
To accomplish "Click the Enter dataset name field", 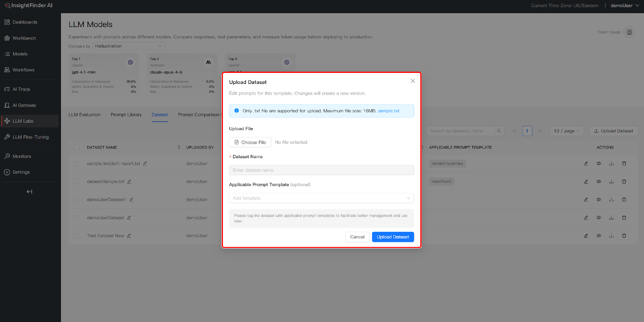I will pos(321,170).
